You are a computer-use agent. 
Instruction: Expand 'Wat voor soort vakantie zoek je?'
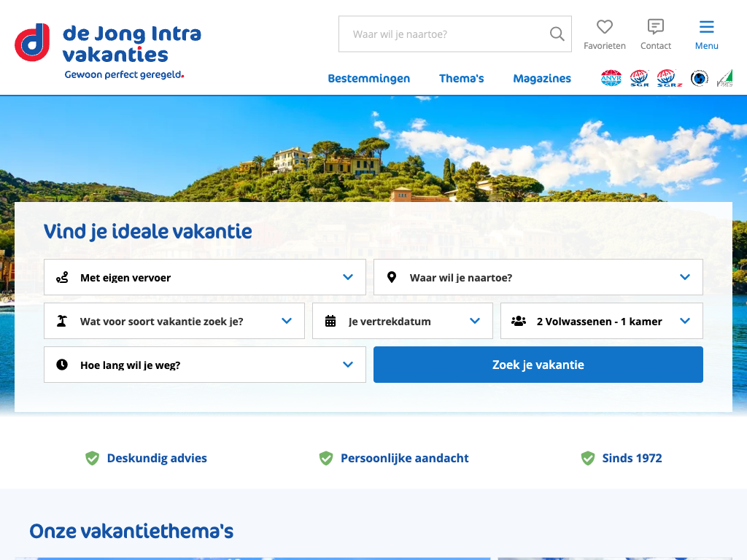[174, 322]
